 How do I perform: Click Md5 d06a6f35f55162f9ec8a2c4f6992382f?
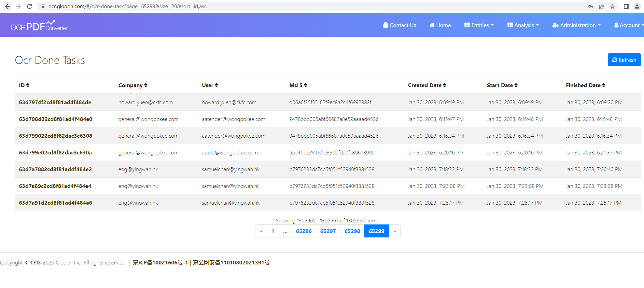pyautogui.click(x=330, y=102)
